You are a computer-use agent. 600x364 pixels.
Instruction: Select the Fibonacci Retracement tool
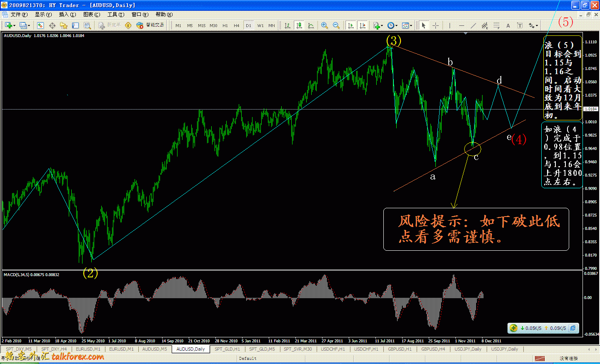(496, 25)
